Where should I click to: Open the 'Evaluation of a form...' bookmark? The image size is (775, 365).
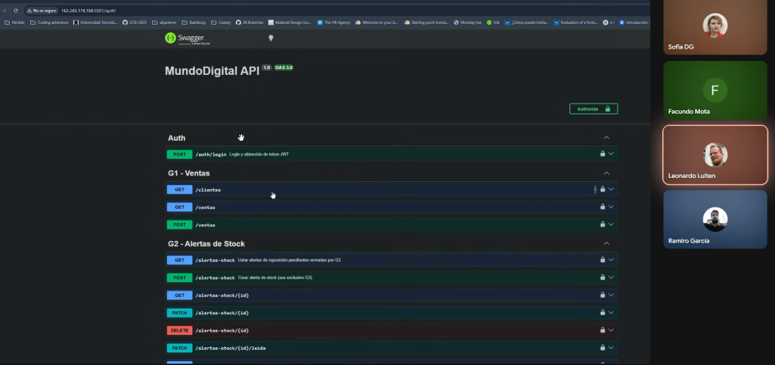576,22
